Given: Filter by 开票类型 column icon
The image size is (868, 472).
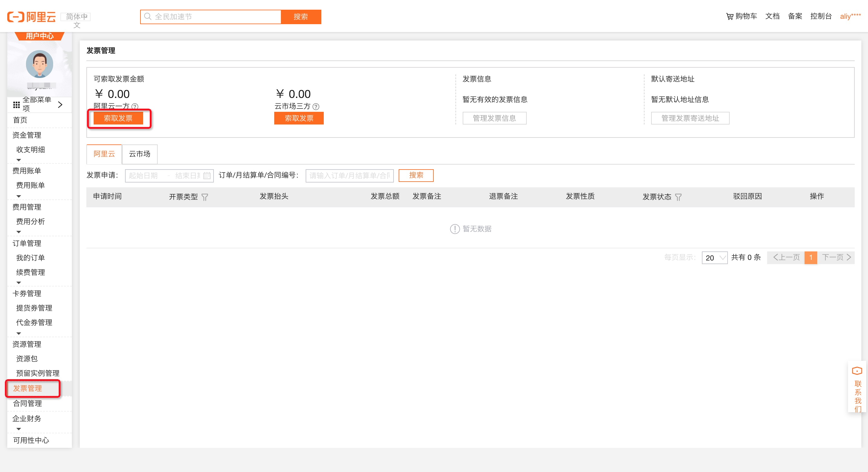Looking at the screenshot, I should click(x=204, y=197).
